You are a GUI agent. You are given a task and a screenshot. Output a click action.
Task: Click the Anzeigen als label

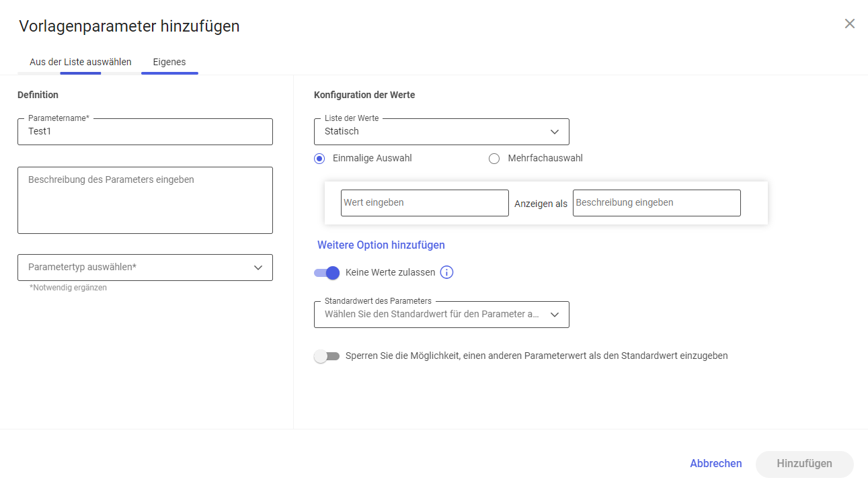pyautogui.click(x=541, y=204)
